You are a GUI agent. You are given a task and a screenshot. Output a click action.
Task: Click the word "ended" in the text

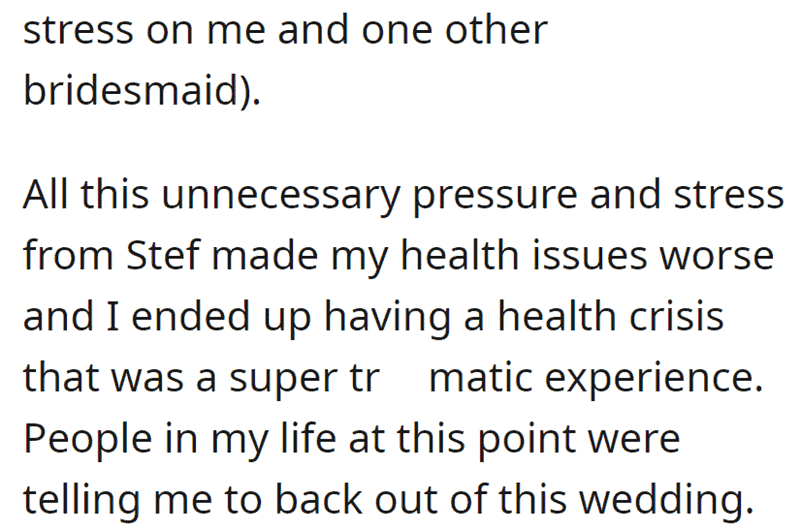tap(191, 316)
